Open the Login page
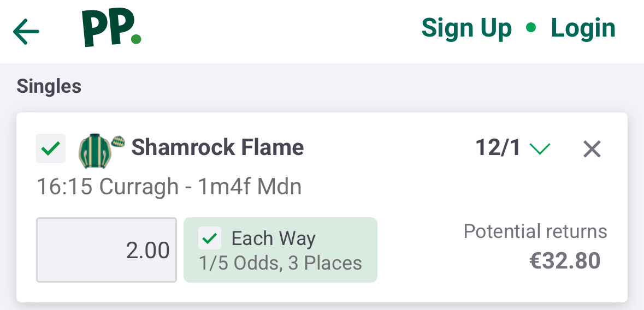 click(x=583, y=28)
